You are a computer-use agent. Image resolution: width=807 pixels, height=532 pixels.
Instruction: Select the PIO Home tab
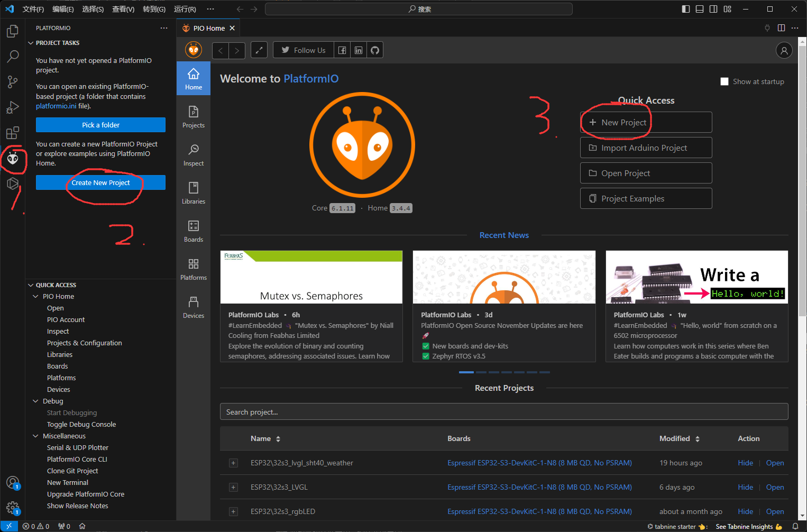(x=208, y=28)
